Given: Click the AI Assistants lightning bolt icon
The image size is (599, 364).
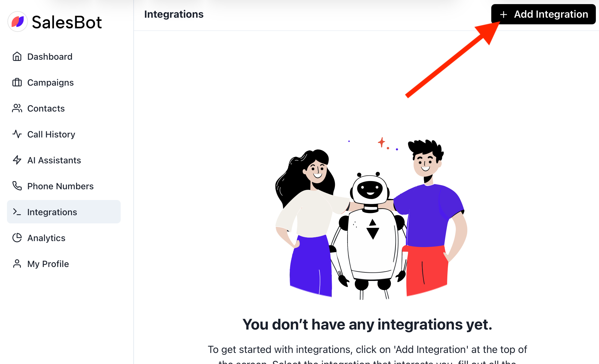Looking at the screenshot, I should [17, 160].
